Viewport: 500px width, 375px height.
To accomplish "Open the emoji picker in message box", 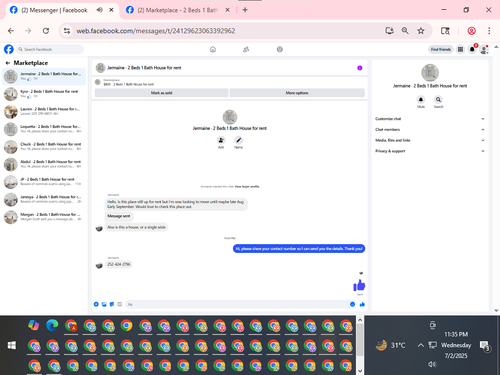I will [352, 304].
